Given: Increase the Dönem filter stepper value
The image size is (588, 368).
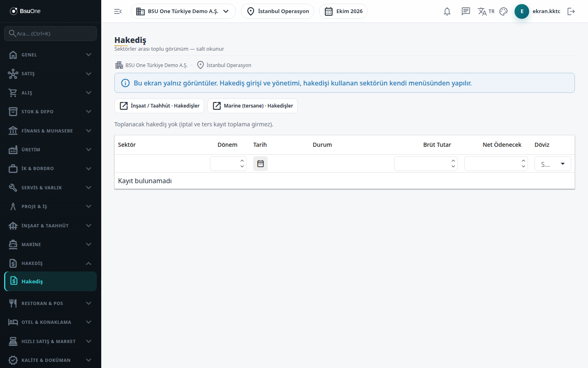Looking at the screenshot, I should coord(242,161).
